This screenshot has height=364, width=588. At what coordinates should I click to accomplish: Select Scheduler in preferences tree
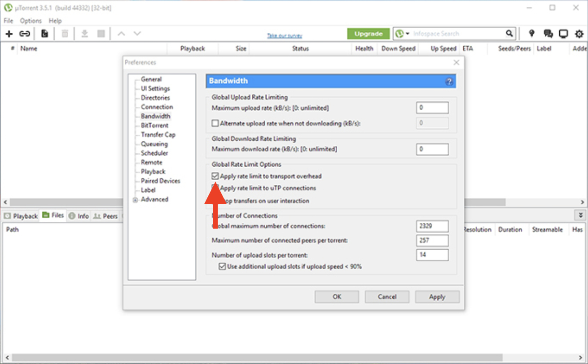[x=155, y=153]
